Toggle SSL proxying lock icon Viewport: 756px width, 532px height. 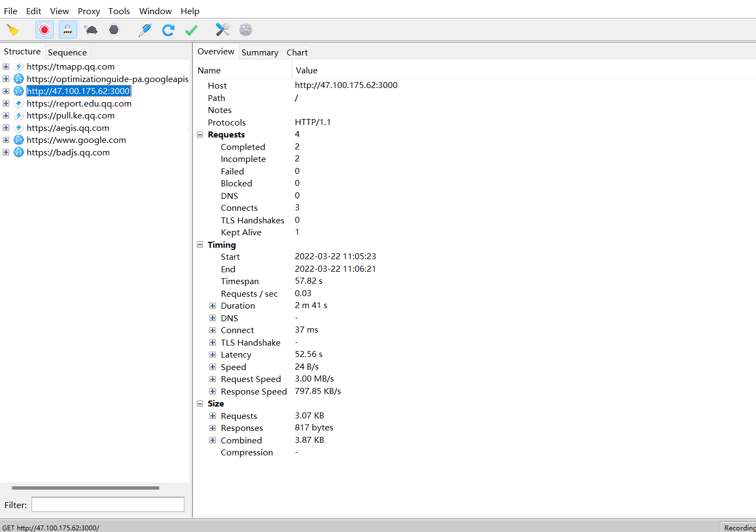click(68, 30)
